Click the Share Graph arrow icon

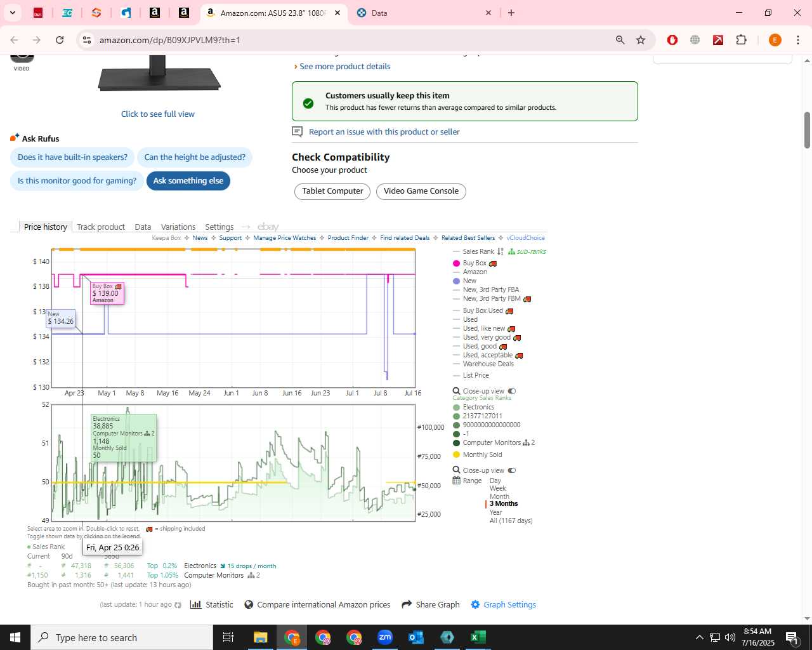[407, 604]
